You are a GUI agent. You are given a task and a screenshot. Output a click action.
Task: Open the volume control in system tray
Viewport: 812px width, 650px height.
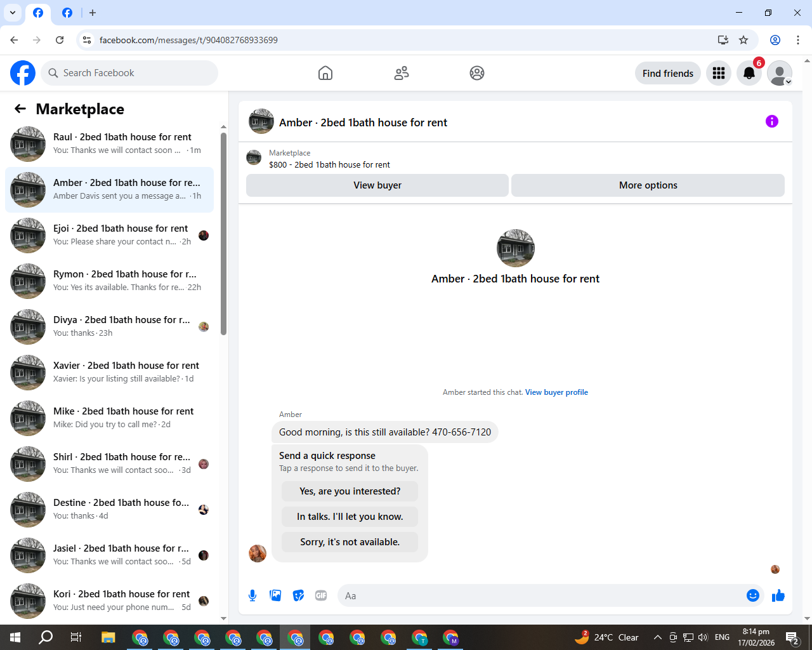tap(703, 637)
